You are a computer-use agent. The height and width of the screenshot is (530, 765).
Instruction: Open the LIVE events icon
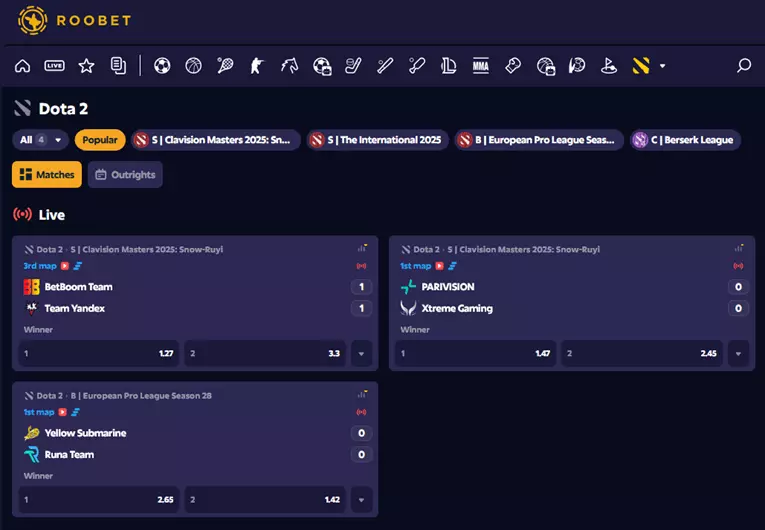click(54, 65)
